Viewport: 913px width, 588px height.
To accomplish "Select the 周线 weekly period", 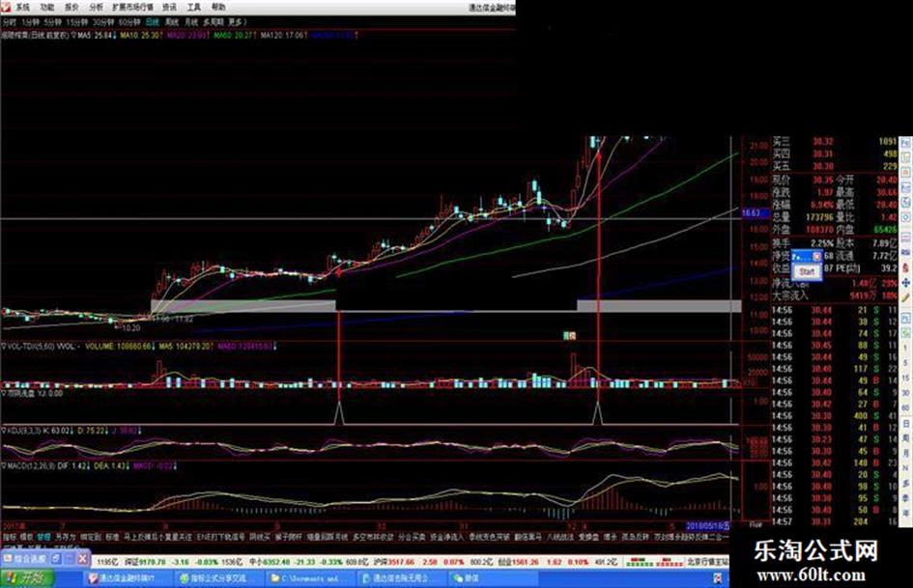I will [x=172, y=22].
